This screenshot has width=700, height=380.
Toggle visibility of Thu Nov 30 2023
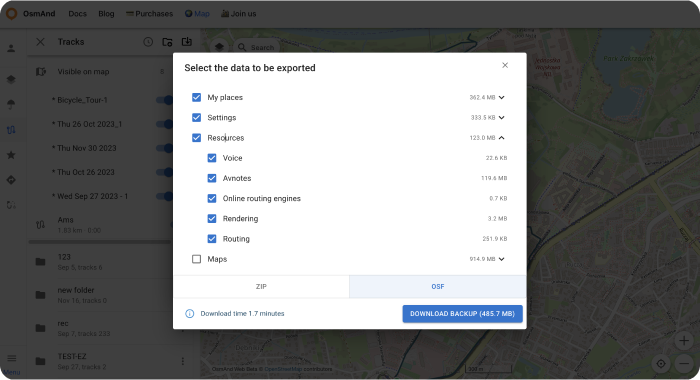tap(164, 148)
